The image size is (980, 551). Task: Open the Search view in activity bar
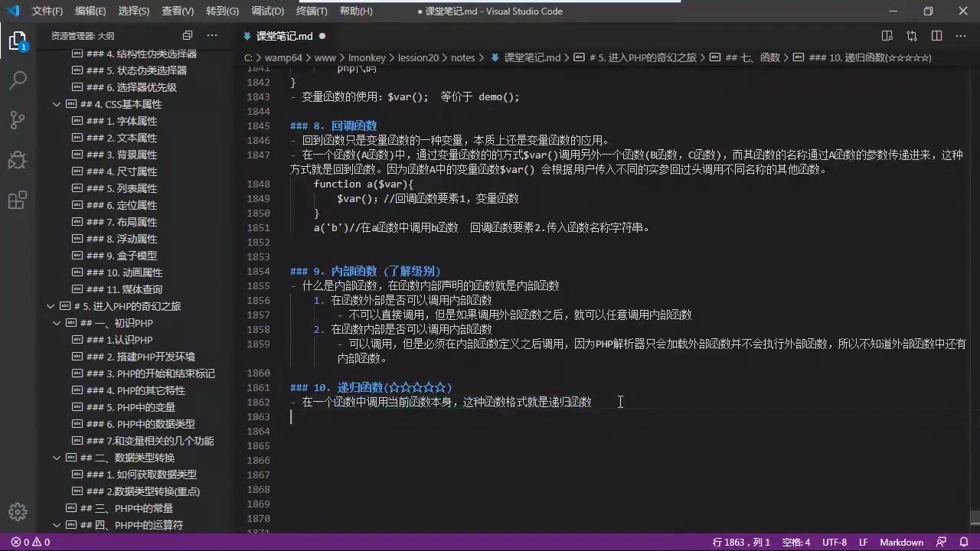click(x=18, y=80)
